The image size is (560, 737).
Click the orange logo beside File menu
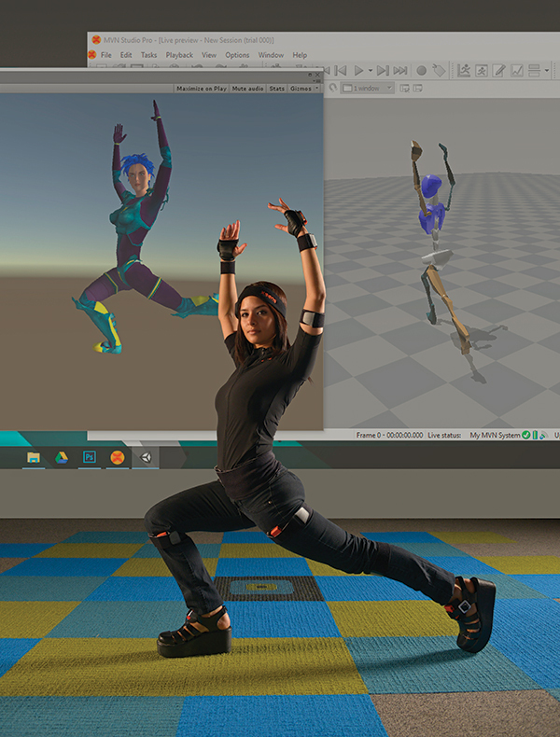tap(92, 55)
